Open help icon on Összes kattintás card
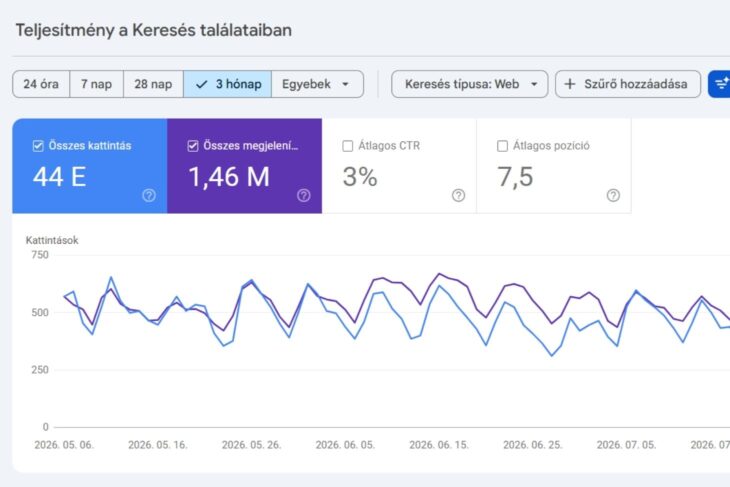The image size is (730, 487). (x=149, y=195)
